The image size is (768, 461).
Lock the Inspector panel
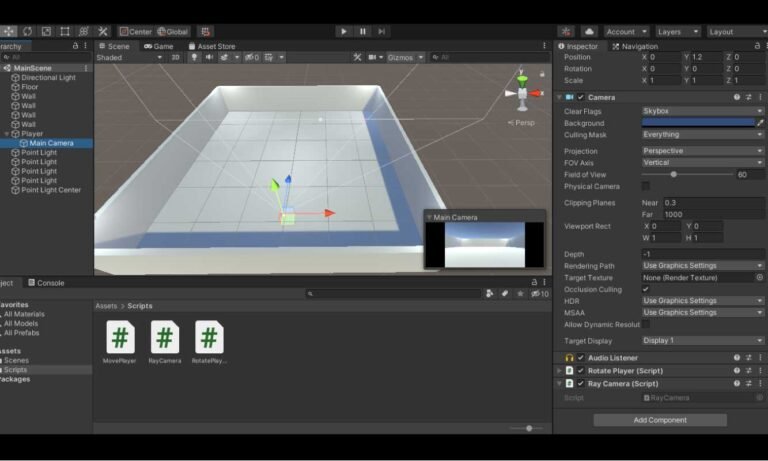click(x=757, y=46)
